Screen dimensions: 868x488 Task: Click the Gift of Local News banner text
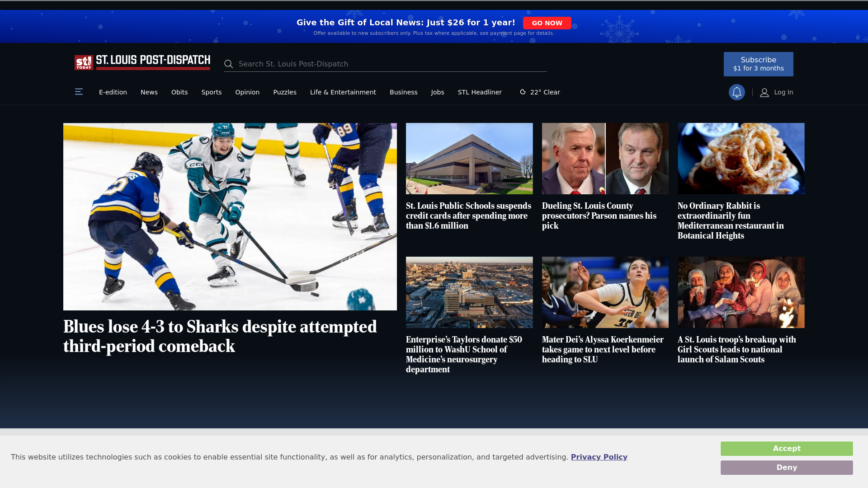406,23
